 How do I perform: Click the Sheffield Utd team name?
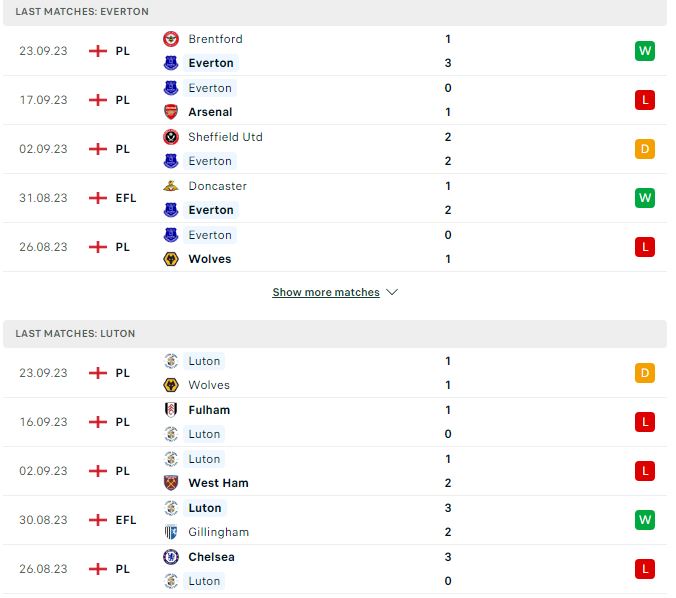coord(225,137)
